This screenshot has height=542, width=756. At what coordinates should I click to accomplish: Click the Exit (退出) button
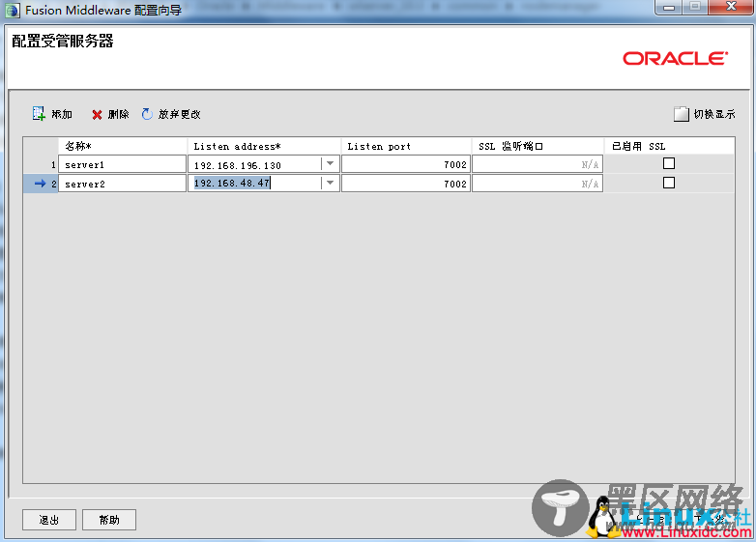pos(49,520)
